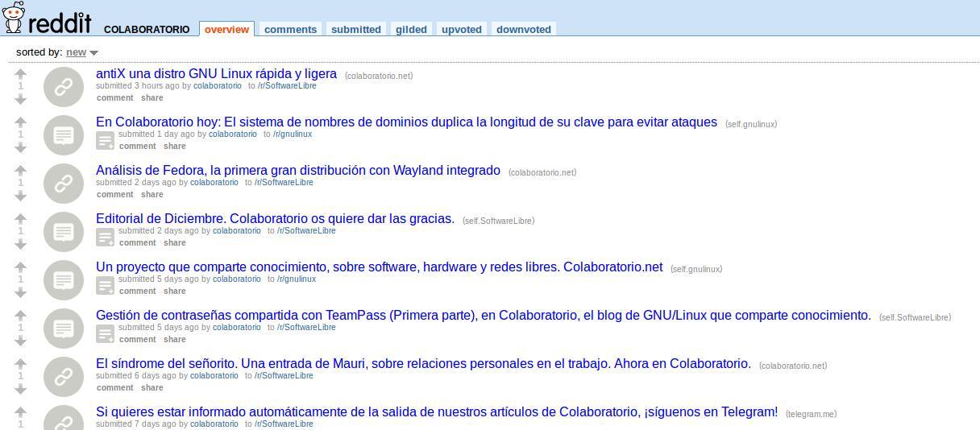Downvote the antiX distro GNU Linux post
The height and width of the screenshot is (430, 980).
[x=21, y=99]
